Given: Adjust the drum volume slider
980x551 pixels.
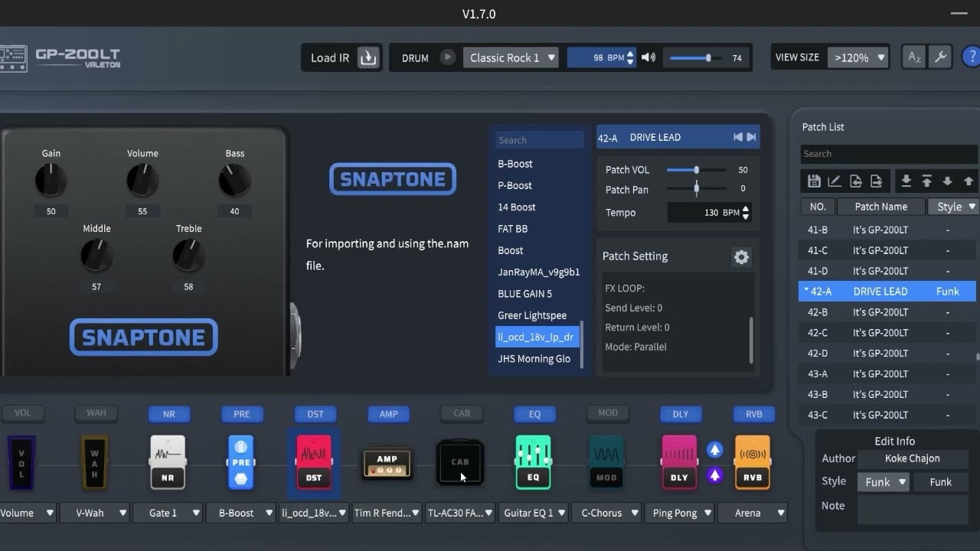Looking at the screenshot, I should (694, 57).
